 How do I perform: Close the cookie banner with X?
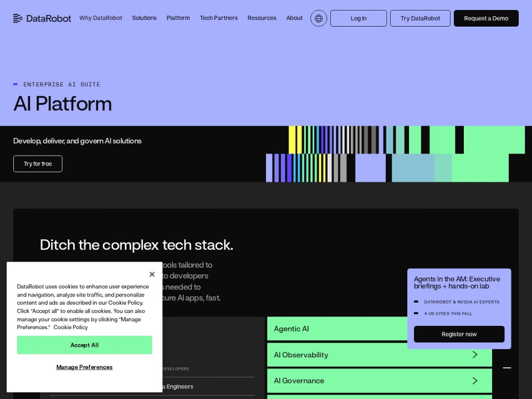coord(152,274)
